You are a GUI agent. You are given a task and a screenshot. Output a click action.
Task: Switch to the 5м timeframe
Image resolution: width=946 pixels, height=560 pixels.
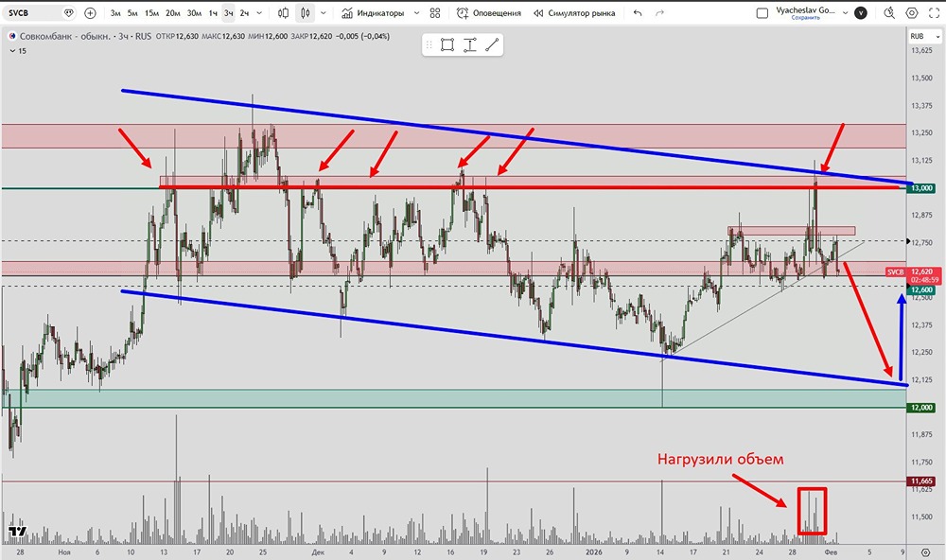[x=132, y=12]
